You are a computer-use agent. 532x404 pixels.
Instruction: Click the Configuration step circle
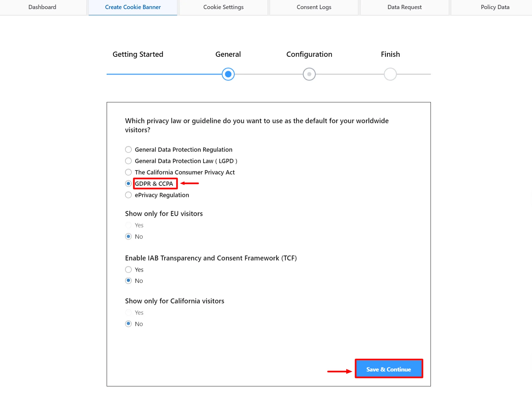[309, 74]
